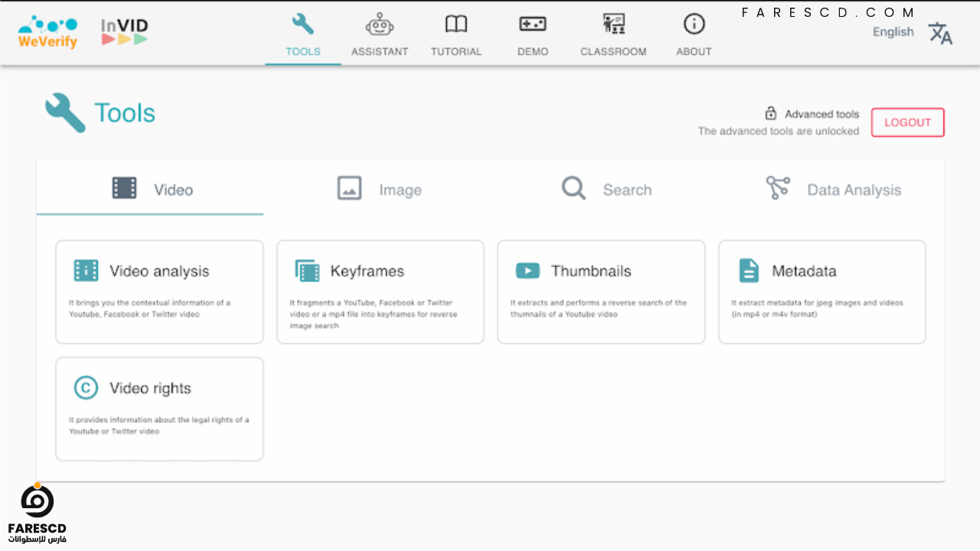Open the ASSISTANT navigation label

tap(380, 51)
